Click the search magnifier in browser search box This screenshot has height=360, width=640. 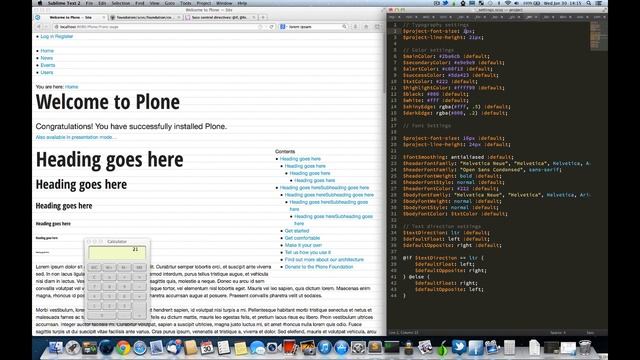click(344, 27)
